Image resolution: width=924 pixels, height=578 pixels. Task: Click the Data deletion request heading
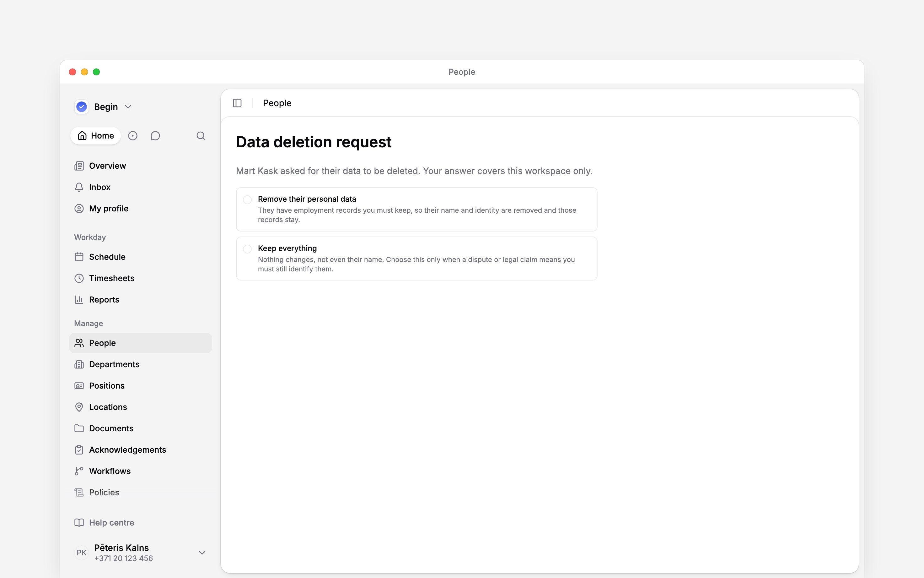[x=314, y=142]
